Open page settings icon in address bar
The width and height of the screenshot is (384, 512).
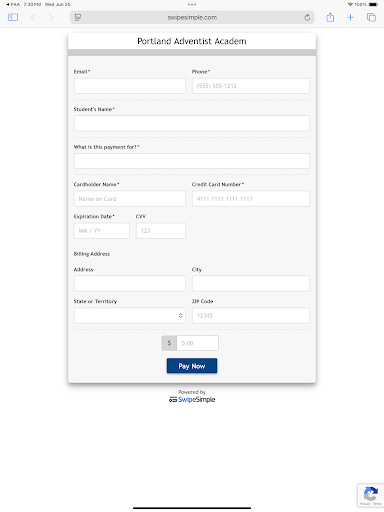pos(78,17)
